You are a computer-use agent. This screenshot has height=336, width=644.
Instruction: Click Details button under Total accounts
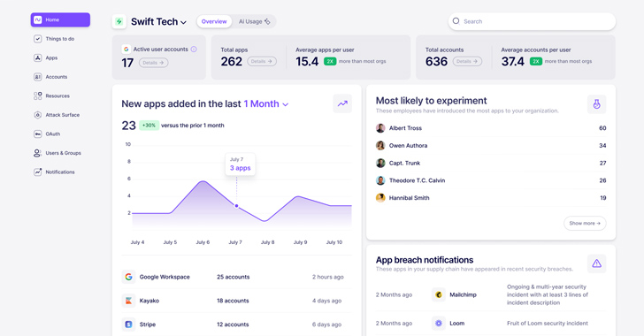pos(467,61)
